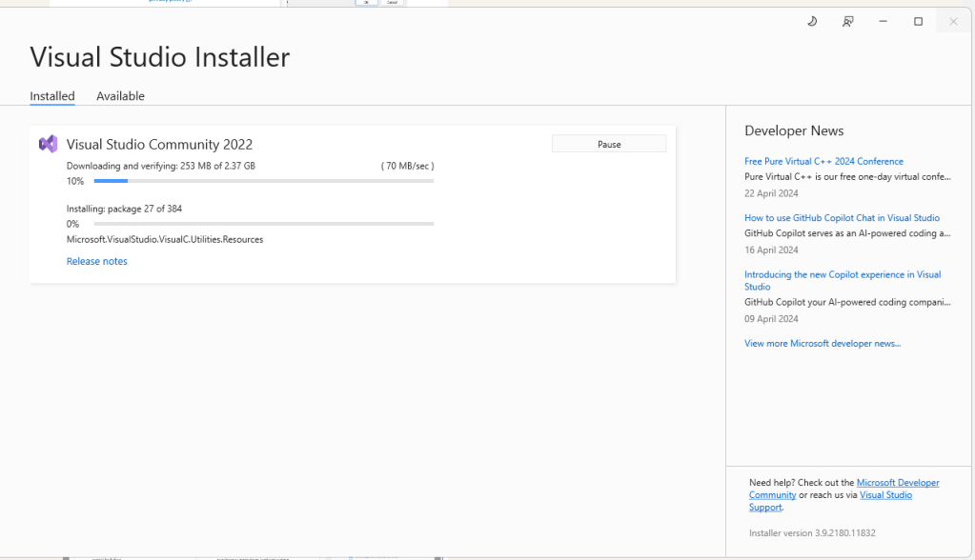Click the 10% download percentage label
The width and height of the screenshot is (975, 560).
pos(75,182)
